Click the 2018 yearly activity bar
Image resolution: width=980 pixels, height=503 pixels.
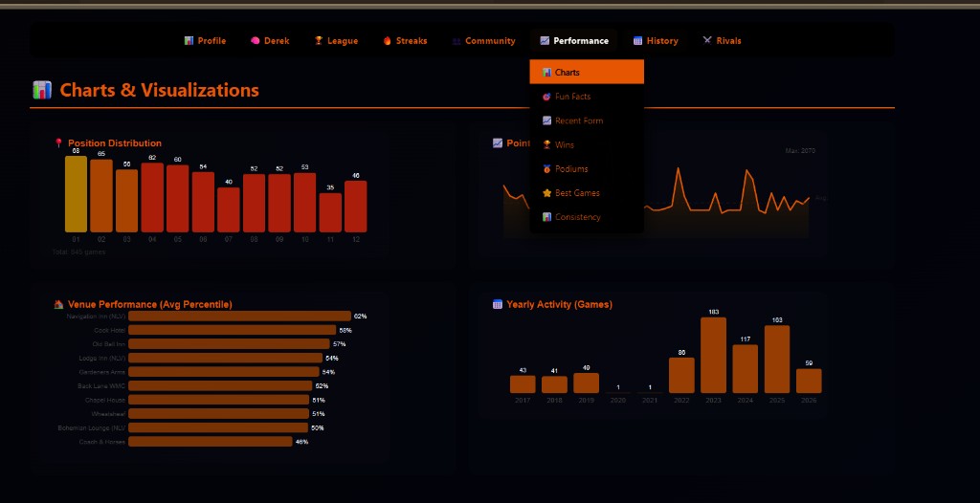(554, 385)
